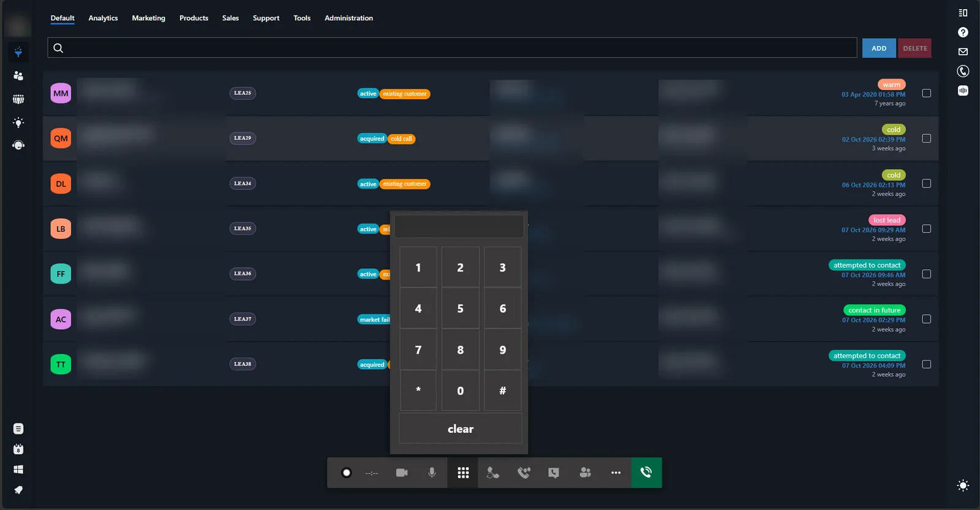Image resolution: width=980 pixels, height=510 pixels.
Task: Select the checkbox for the LB lead row
Action: pyautogui.click(x=926, y=229)
